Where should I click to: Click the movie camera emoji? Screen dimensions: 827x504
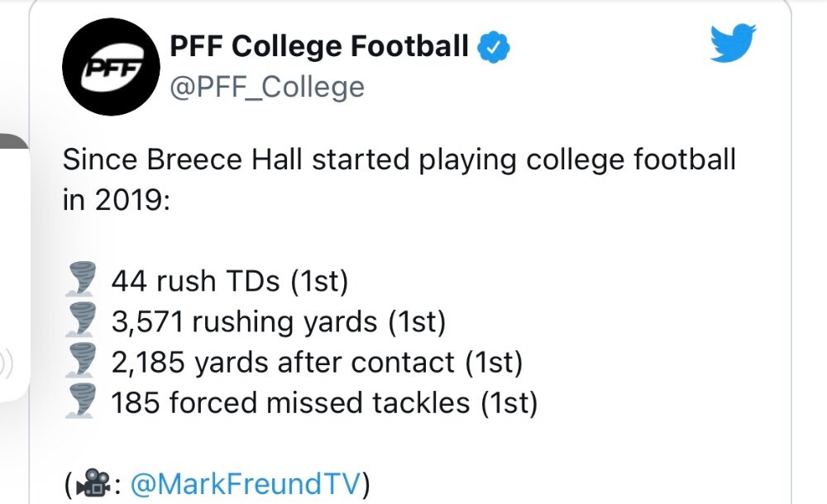pos(93,482)
